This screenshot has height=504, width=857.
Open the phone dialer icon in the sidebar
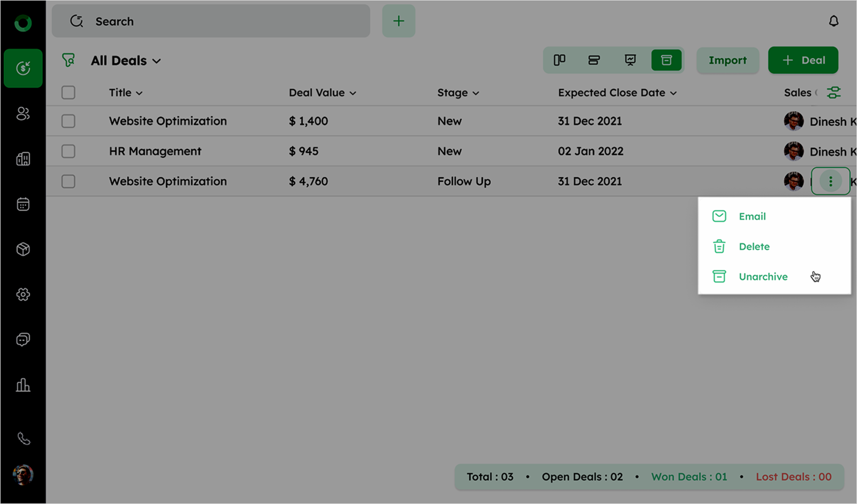point(23,438)
